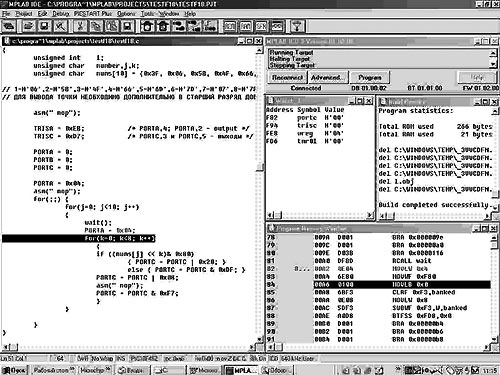The width and height of the screenshot is (500, 375).
Task: Click the Program button in ICD window
Action: coord(370,78)
